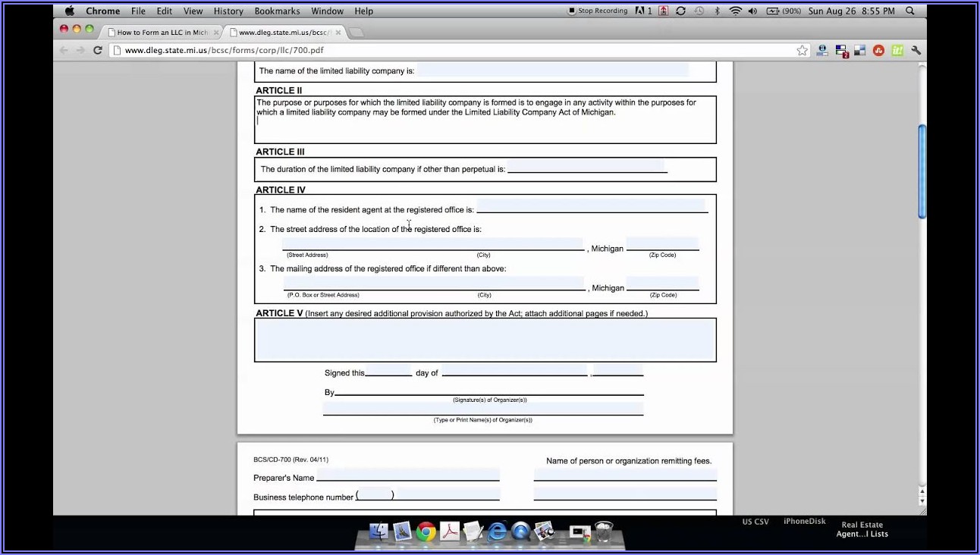Click the StumbleUpon extension icon
980x555 pixels.
pos(878,50)
